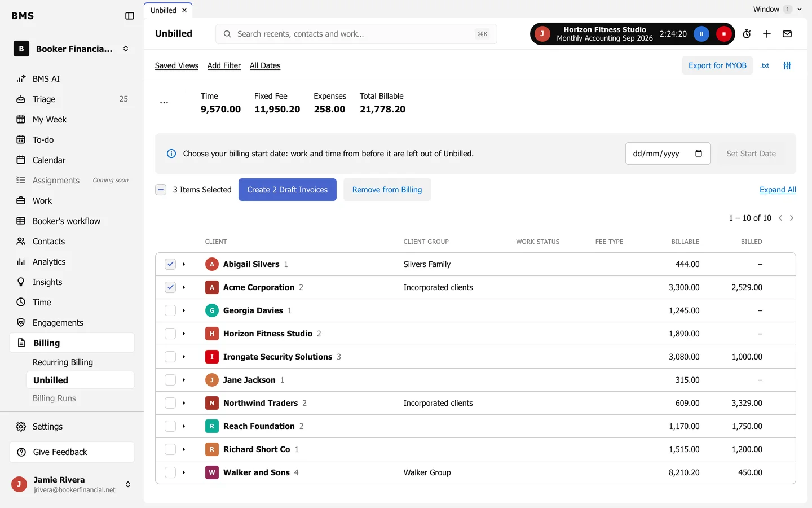Stop the running timer with the red button

(724, 34)
